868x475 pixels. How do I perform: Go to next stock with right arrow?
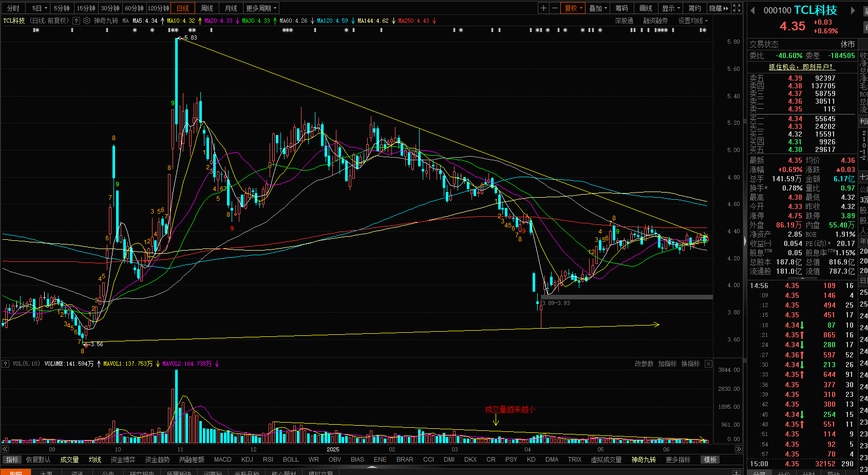[853, 10]
